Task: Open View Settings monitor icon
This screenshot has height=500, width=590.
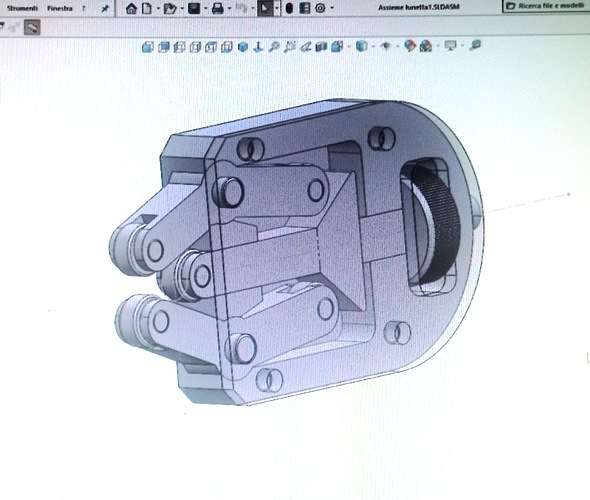Action: (450, 46)
